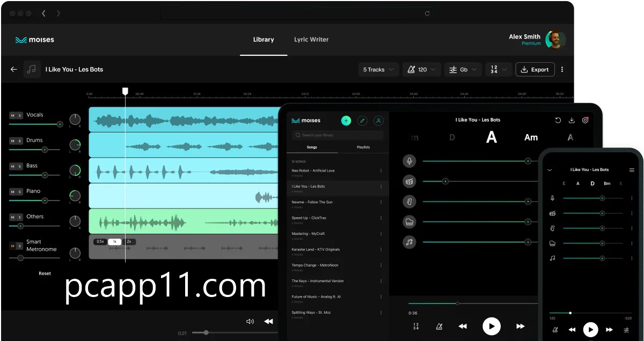This screenshot has width=644, height=341.
Task: Open options for Neo Robot - Artificial Love
Action: coord(381,171)
